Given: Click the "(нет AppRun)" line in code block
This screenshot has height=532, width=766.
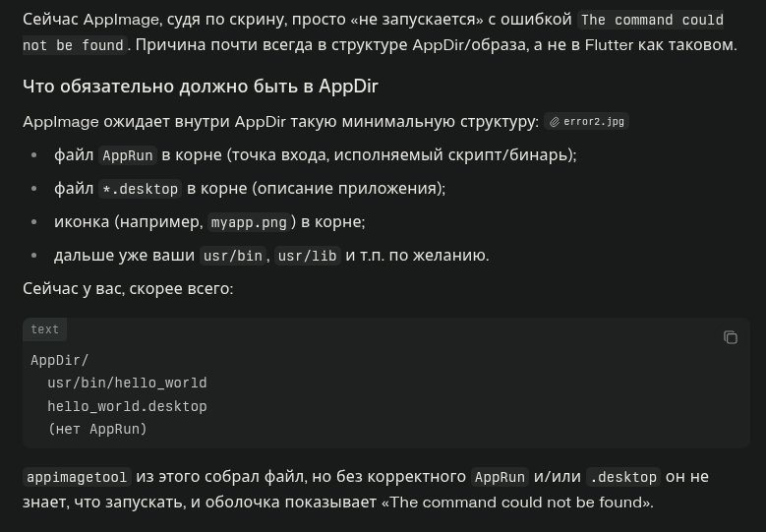Looking at the screenshot, I should [x=97, y=429].
